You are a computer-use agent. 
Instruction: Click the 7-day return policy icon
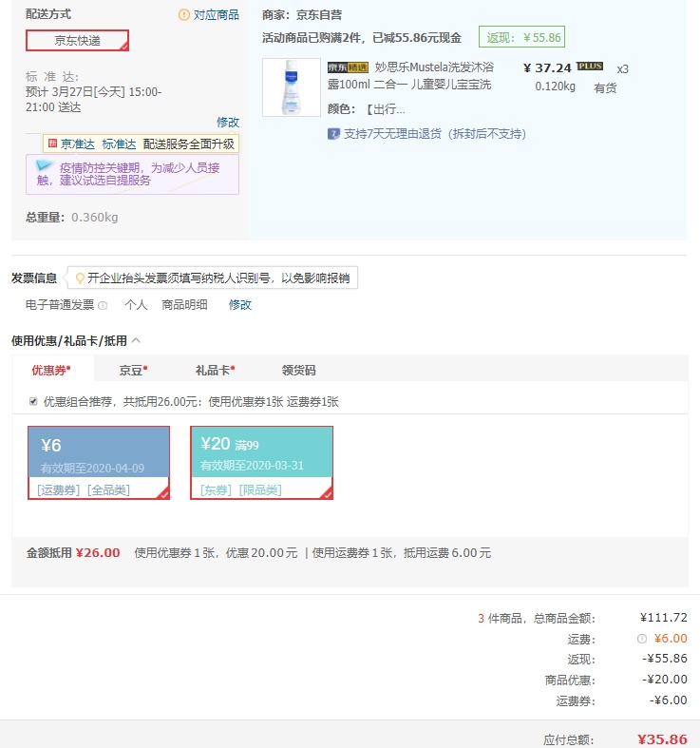[x=333, y=134]
